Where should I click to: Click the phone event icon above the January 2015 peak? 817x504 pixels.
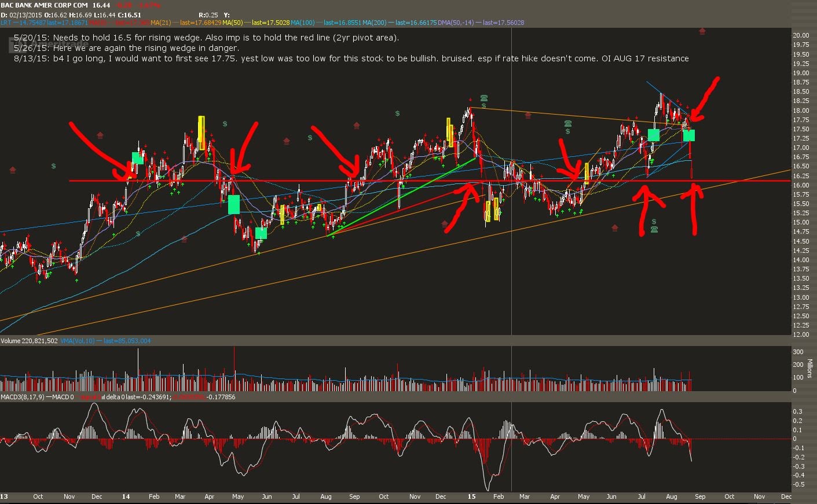point(483,98)
